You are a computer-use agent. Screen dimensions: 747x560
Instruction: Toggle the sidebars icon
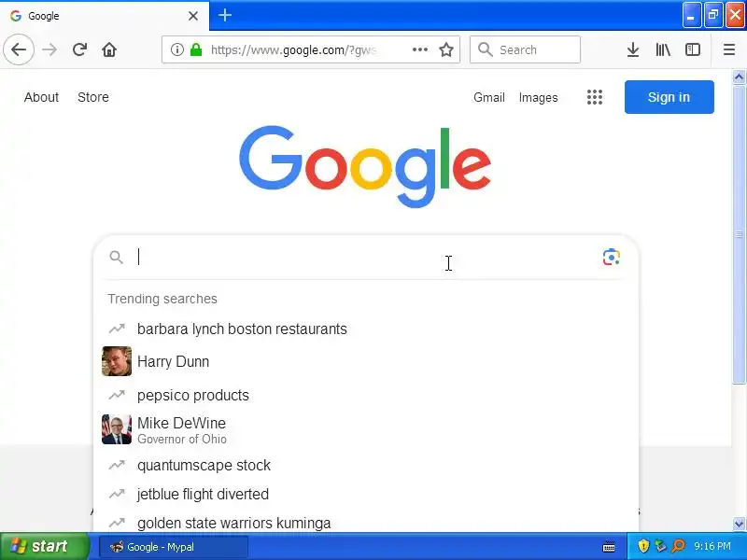coord(692,49)
